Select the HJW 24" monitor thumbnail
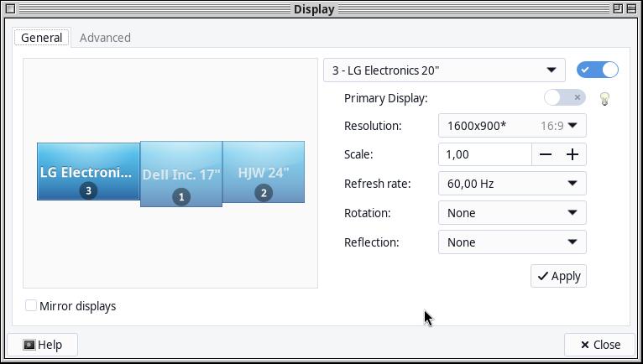The height and width of the screenshot is (364, 643). [x=264, y=172]
